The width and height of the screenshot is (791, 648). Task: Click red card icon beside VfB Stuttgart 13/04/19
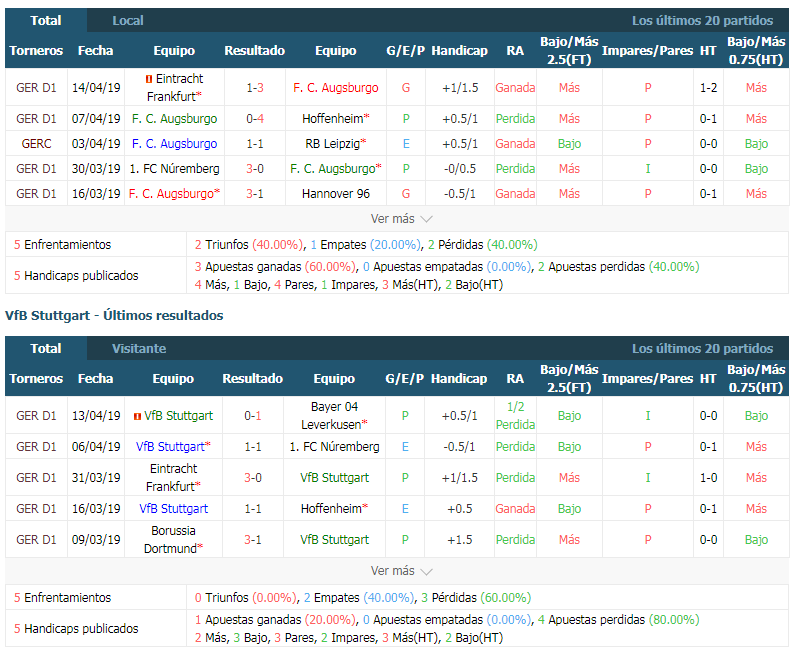tap(137, 417)
